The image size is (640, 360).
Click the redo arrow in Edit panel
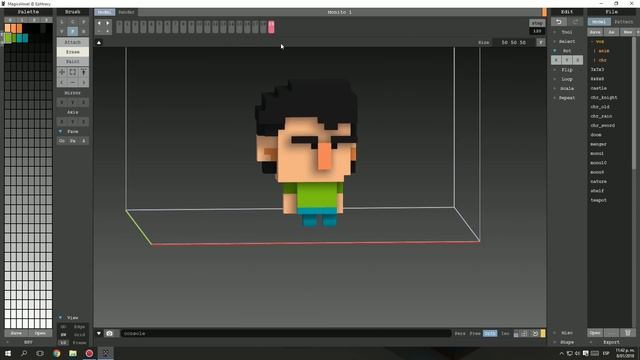pyautogui.click(x=576, y=22)
